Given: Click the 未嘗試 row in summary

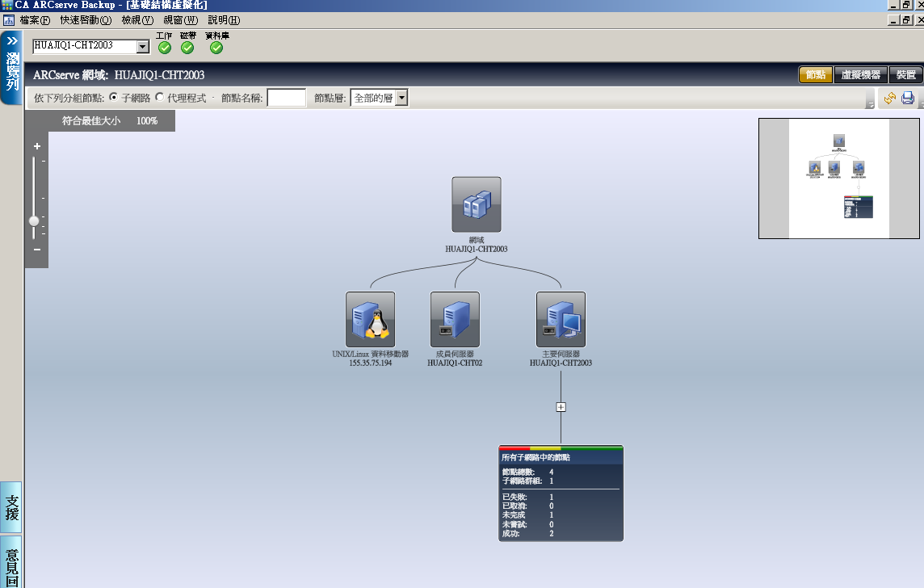Looking at the screenshot, I should pyautogui.click(x=528, y=524).
